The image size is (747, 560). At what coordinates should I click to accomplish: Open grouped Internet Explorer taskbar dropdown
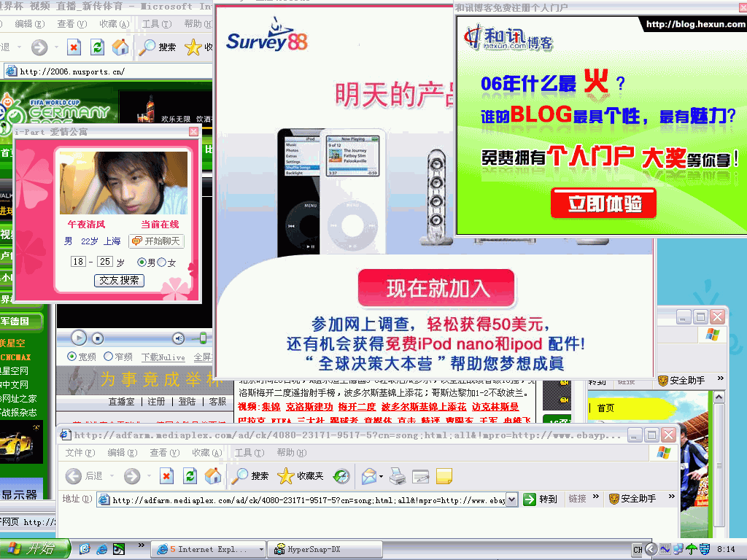(261, 550)
